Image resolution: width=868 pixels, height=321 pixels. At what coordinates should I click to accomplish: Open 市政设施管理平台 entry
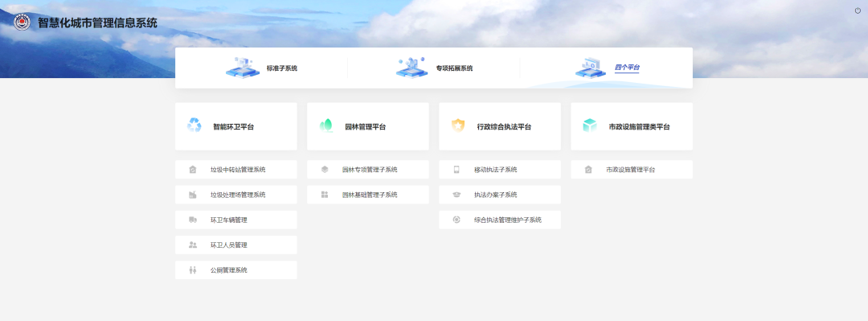click(632, 170)
